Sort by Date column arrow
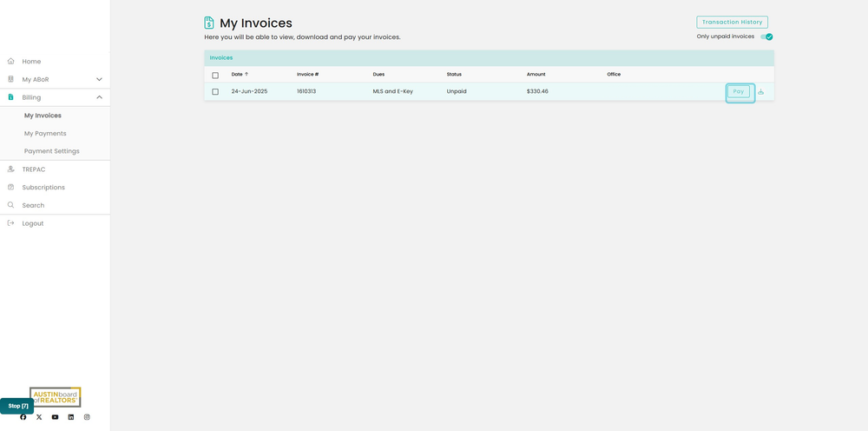Viewport: 868px width, 431px height. pos(247,74)
